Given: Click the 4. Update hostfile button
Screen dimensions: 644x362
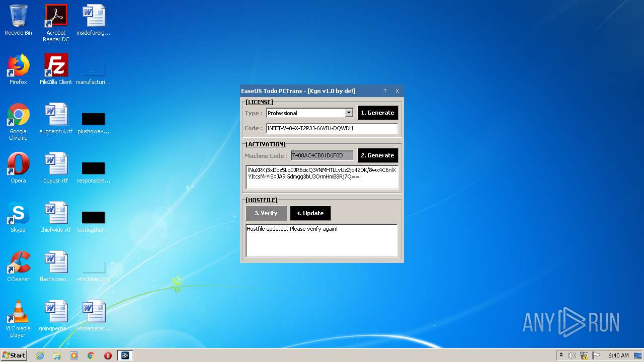Looking at the screenshot, I should (x=310, y=213).
